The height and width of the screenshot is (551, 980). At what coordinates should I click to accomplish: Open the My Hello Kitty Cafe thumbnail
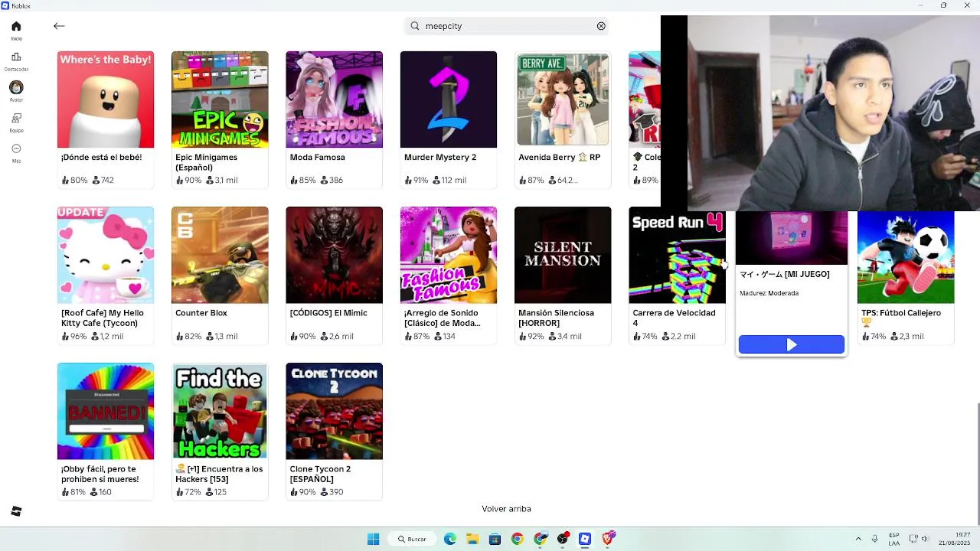click(x=106, y=255)
